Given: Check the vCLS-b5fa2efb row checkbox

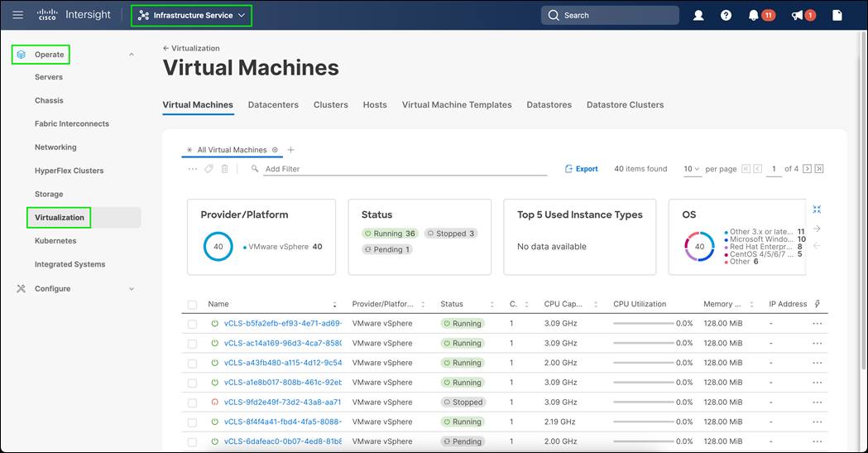Looking at the screenshot, I should (192, 324).
